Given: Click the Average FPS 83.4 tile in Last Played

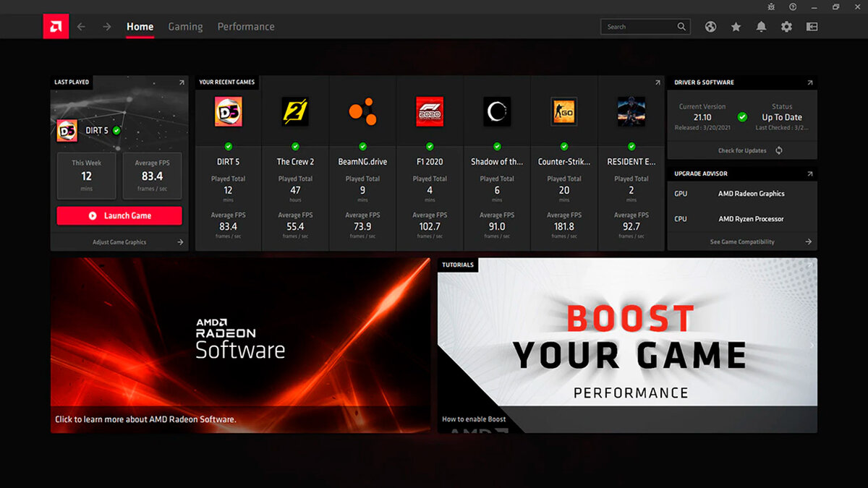Looking at the screenshot, I should 153,176.
